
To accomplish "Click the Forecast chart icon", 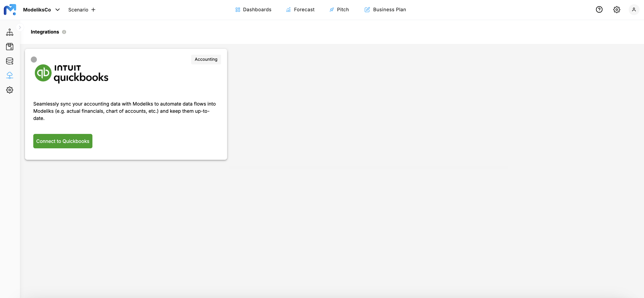I will (x=288, y=9).
